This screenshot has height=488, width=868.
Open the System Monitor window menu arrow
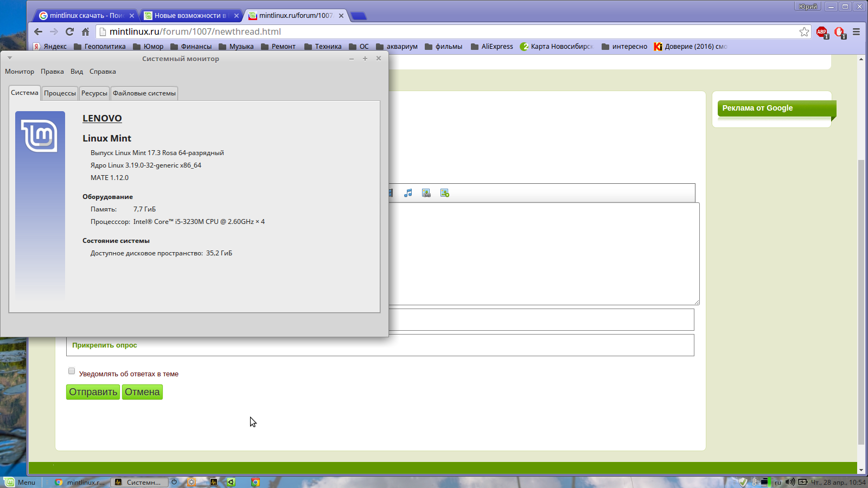click(10, 58)
